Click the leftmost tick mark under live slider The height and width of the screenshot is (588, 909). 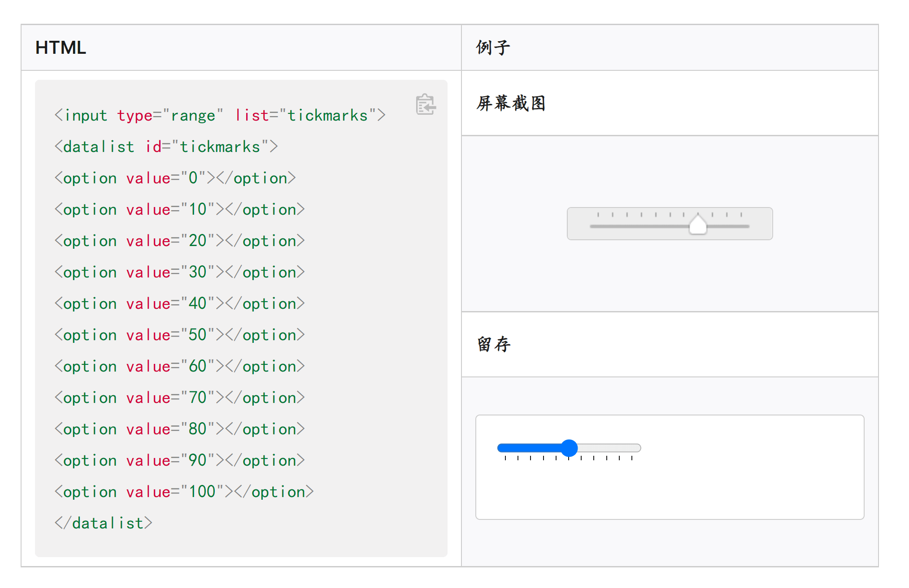(505, 458)
